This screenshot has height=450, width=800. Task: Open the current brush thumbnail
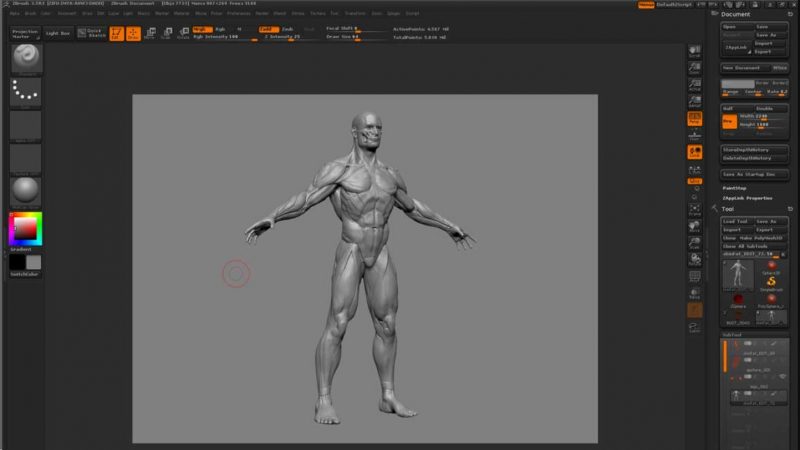coord(26,58)
